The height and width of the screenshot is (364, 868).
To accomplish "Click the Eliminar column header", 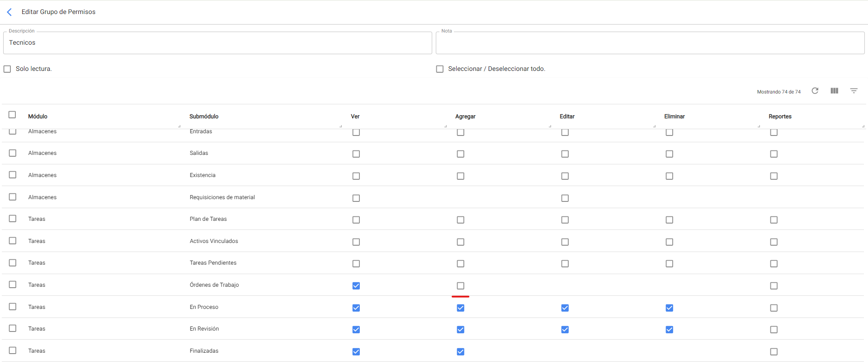I will point(674,117).
